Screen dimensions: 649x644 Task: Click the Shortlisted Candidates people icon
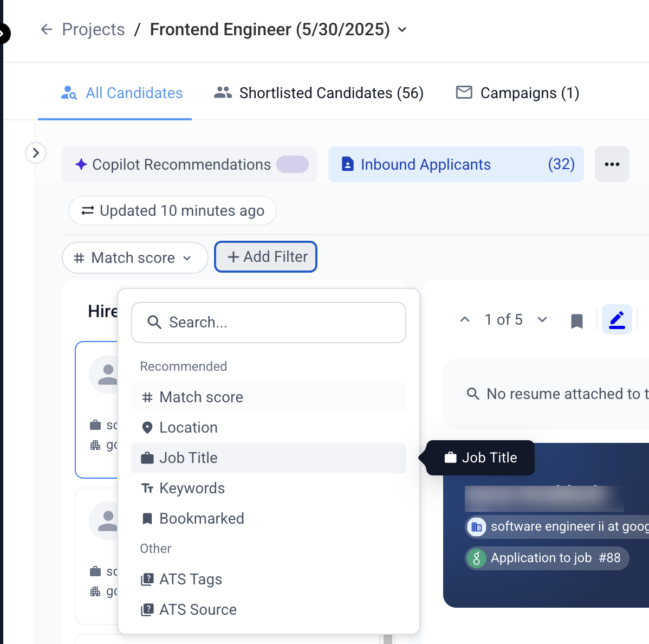tap(223, 92)
